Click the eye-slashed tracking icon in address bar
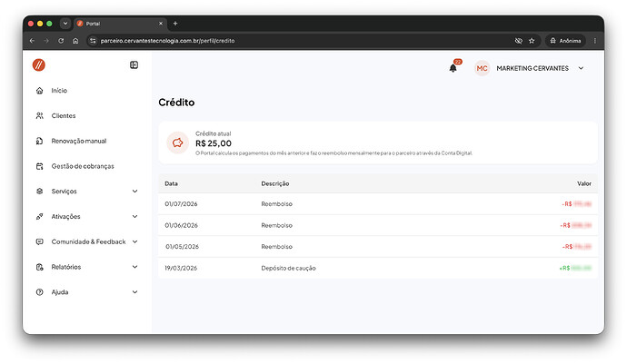 point(519,41)
